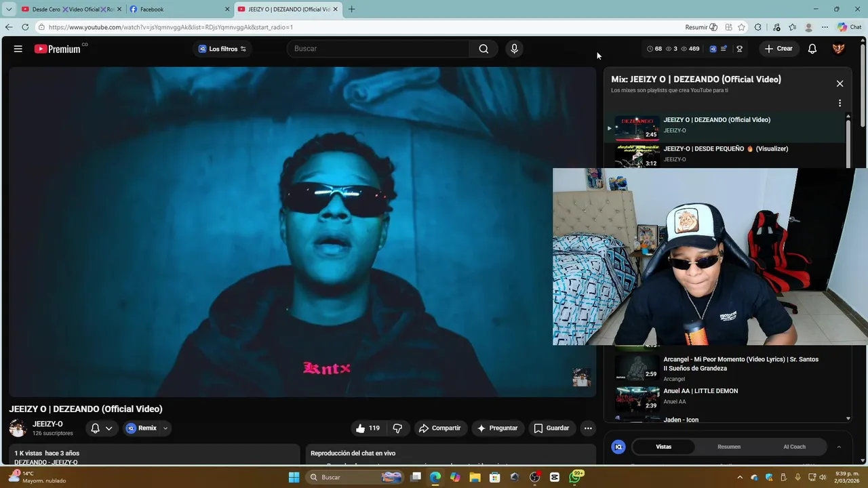Play Anuel AA LITTLE DEMON video
Image resolution: width=868 pixels, height=488 pixels.
click(726, 398)
